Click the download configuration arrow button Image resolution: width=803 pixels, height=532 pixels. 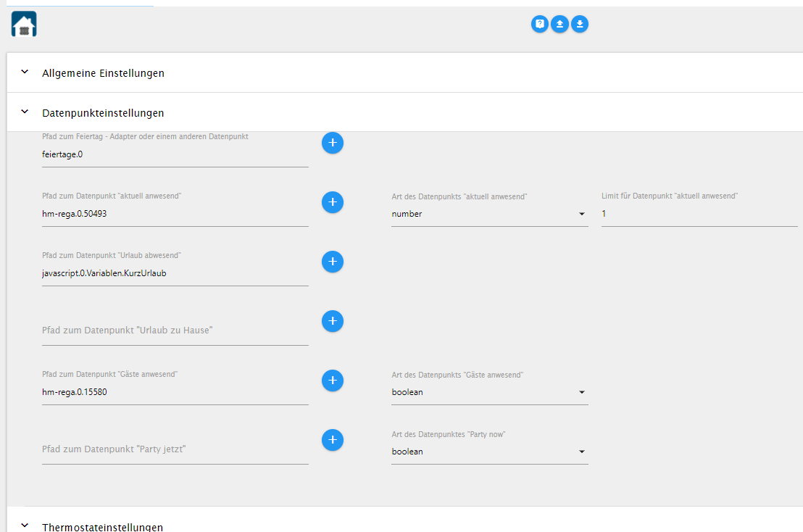[x=580, y=24]
